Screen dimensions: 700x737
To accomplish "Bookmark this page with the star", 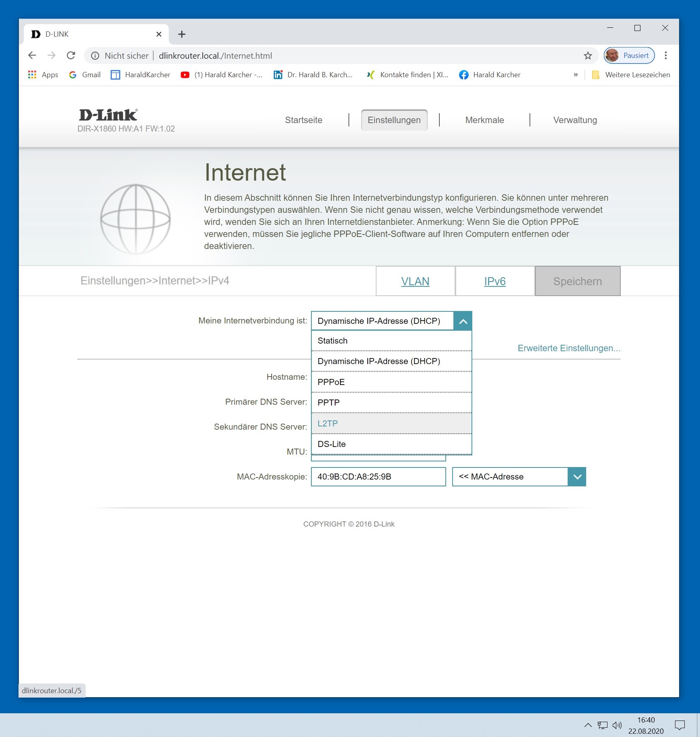I will point(588,56).
